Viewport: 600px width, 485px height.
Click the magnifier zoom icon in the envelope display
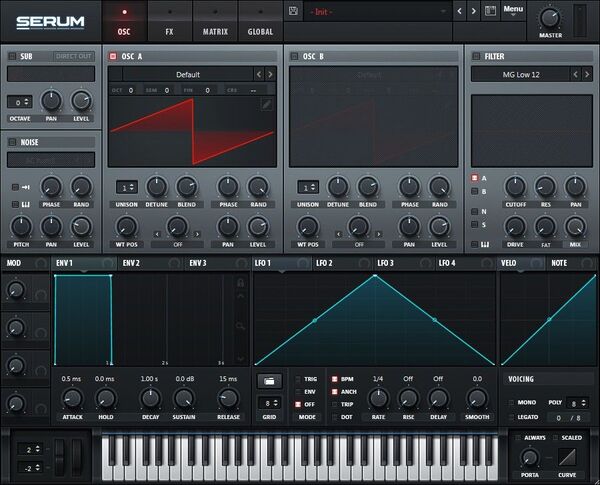point(240,326)
